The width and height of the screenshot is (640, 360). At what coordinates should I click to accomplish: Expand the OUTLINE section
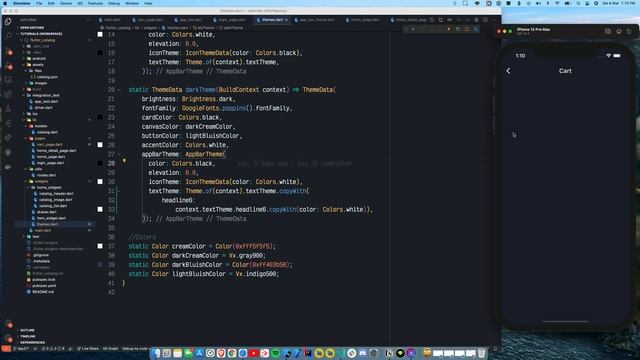point(27,330)
